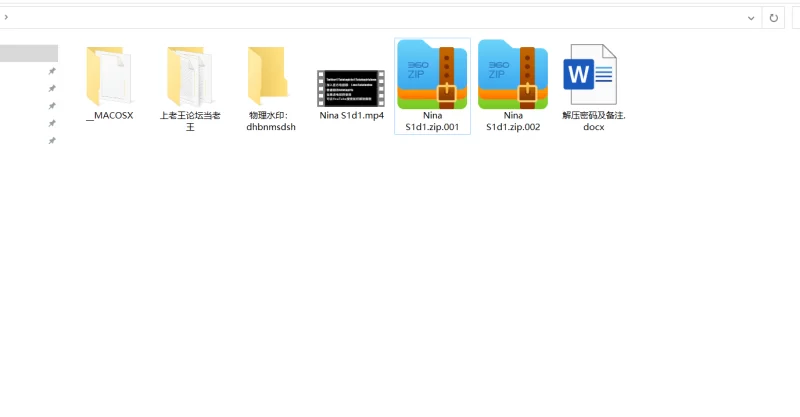
Task: Click the refresh button beside address bar
Action: click(773, 18)
